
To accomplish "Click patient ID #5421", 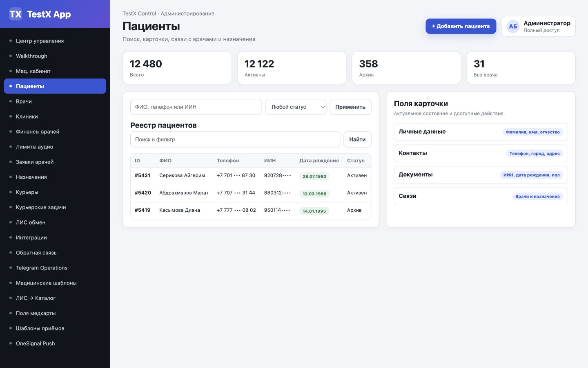I will pyautogui.click(x=143, y=175).
